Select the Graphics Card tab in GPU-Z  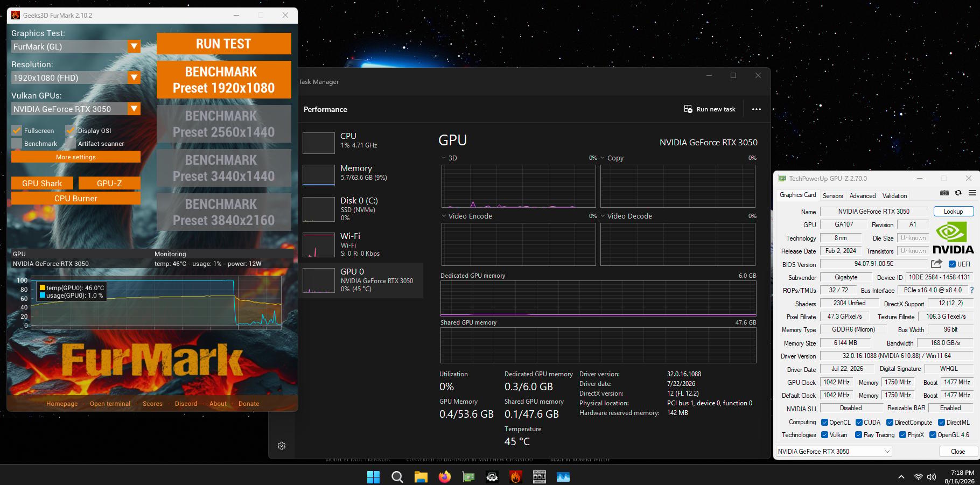click(x=797, y=195)
